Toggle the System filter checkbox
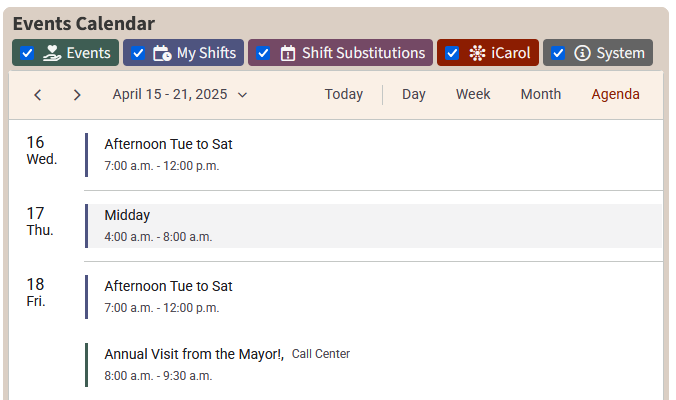 coord(558,53)
